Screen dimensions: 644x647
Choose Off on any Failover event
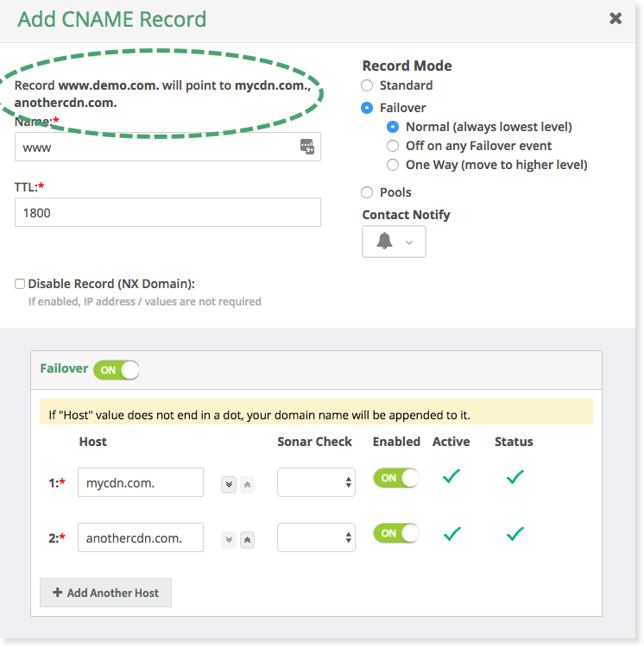(x=393, y=146)
